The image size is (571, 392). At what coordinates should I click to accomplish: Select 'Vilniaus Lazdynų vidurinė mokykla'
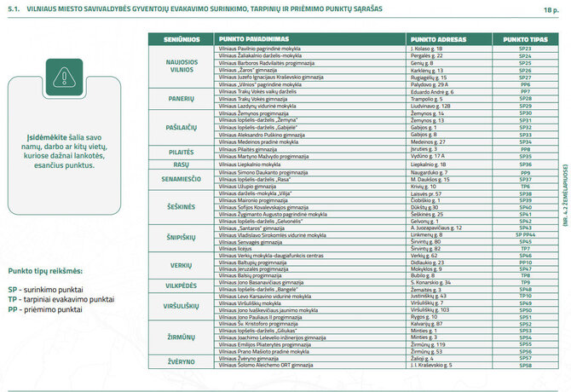[257, 106]
